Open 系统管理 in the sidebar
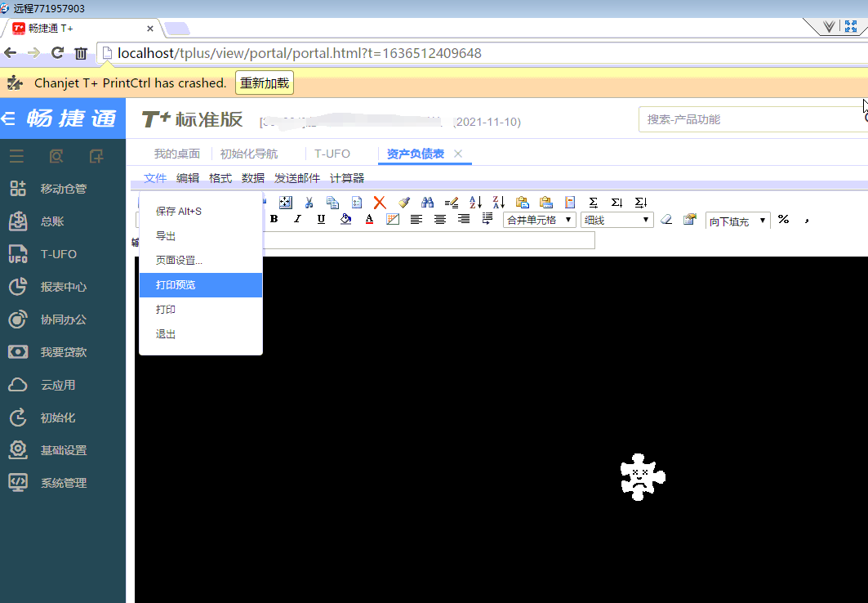This screenshot has height=603, width=868. (63, 483)
